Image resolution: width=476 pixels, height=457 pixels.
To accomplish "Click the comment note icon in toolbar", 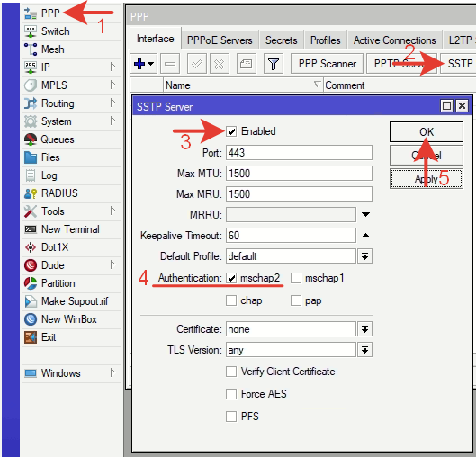I will pyautogui.click(x=246, y=64).
